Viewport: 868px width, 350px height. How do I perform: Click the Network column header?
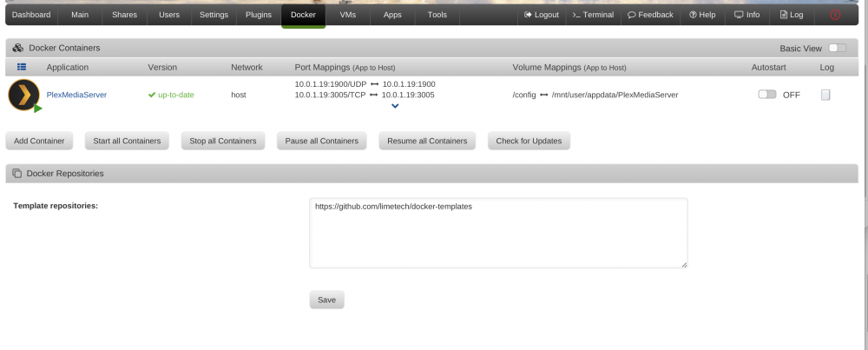point(247,67)
